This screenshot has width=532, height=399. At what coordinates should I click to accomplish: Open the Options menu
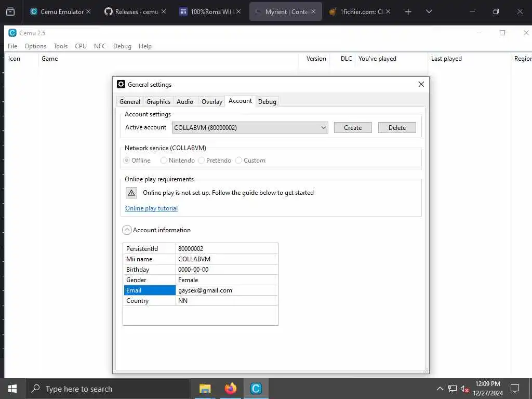[35, 46]
